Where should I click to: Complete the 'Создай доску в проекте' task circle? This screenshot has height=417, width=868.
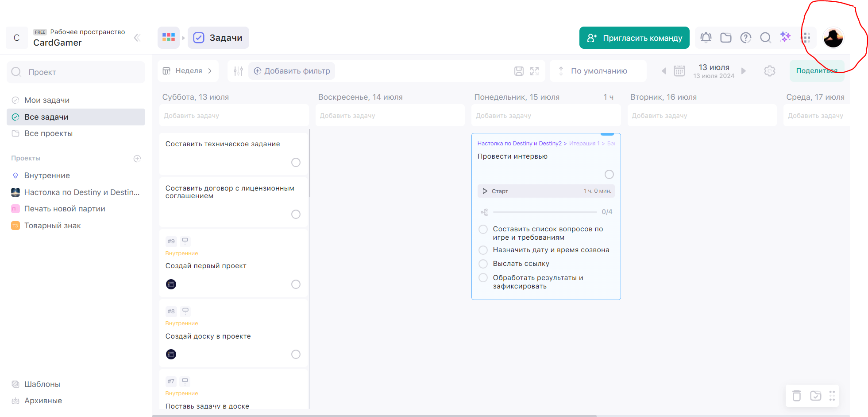pos(296,355)
